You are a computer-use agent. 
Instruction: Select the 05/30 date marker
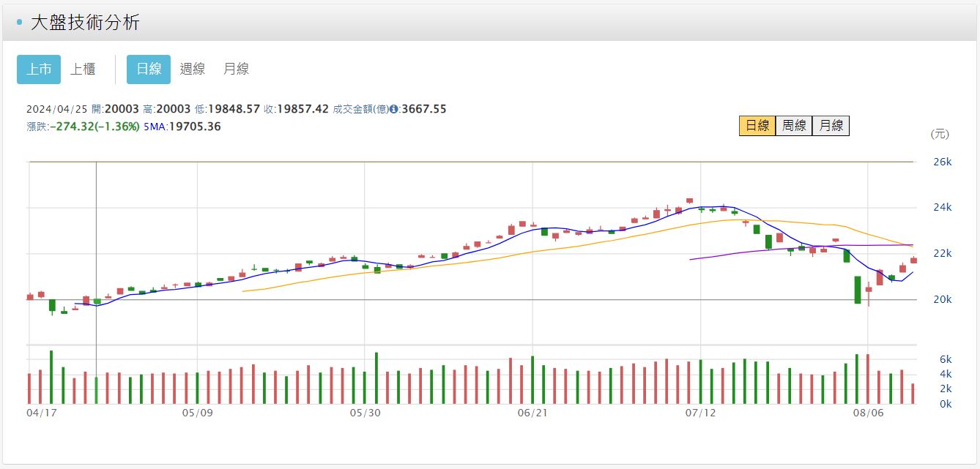tap(365, 413)
